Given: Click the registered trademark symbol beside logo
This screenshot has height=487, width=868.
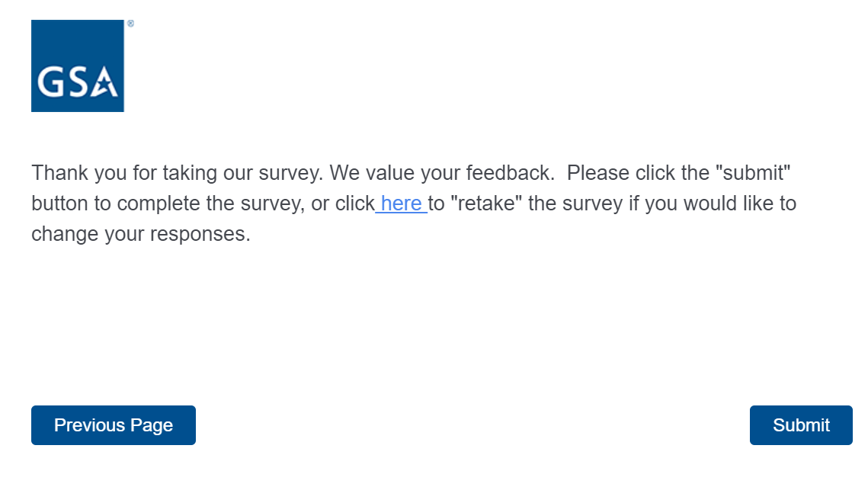Looking at the screenshot, I should 130,24.
